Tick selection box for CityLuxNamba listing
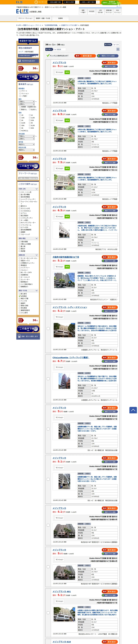 [x=48, y=379]
